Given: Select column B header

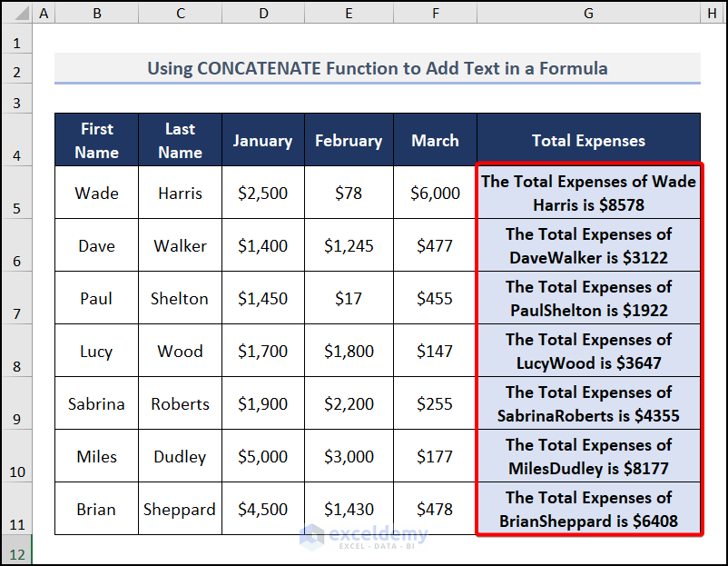Looking at the screenshot, I should [x=96, y=14].
